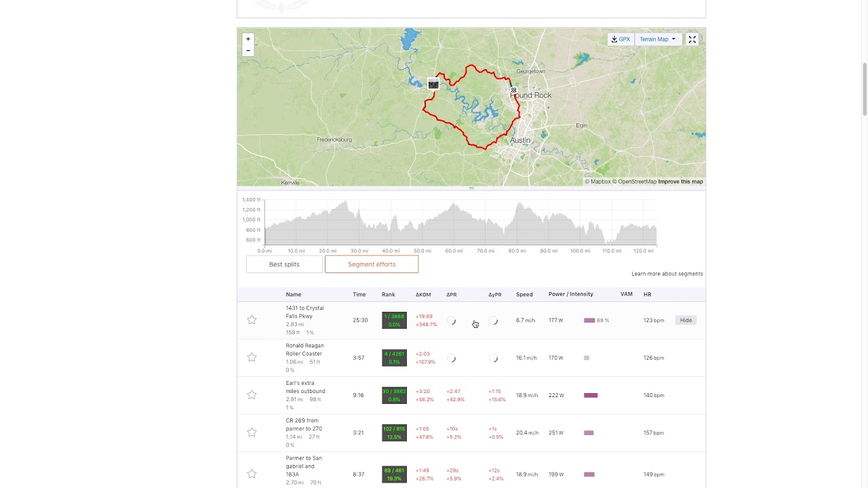
Task: Click the 25:30 time value
Action: pyautogui.click(x=360, y=320)
